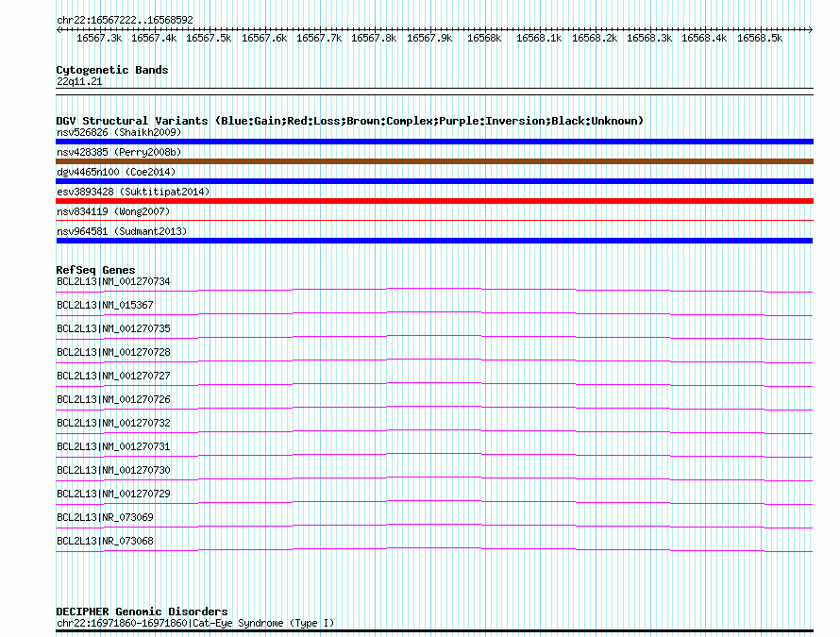This screenshot has width=840, height=637.
Task: Open transcript BCL2L13|NM_001270732
Action: [113, 423]
